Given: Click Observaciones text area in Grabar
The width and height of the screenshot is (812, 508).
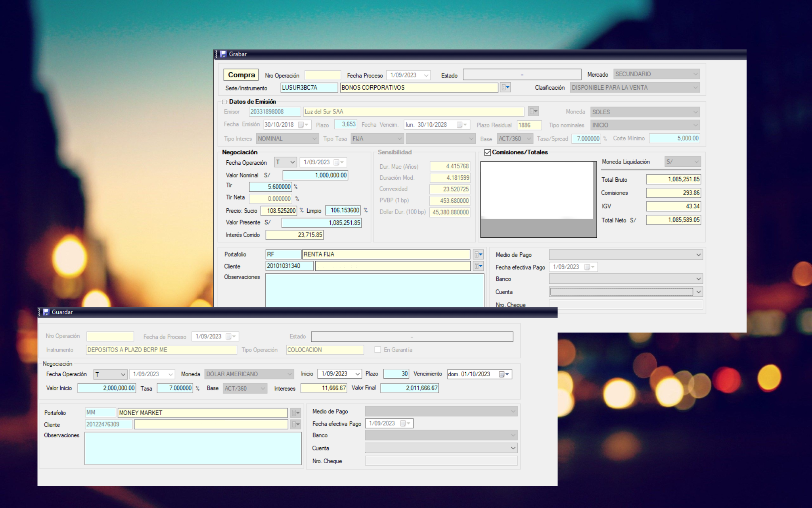Looking at the screenshot, I should click(x=375, y=290).
